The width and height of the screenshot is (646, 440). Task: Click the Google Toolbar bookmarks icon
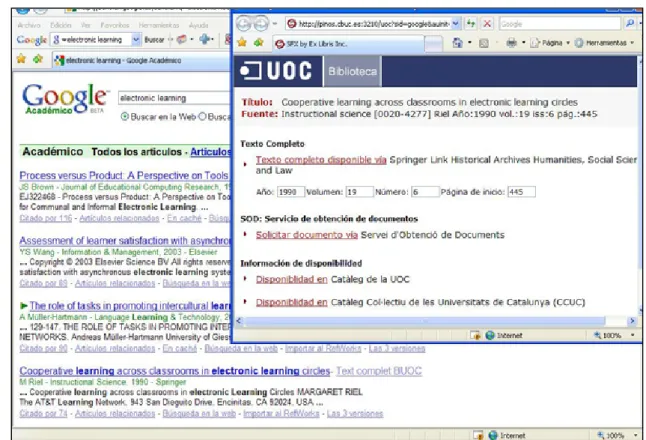(x=181, y=40)
